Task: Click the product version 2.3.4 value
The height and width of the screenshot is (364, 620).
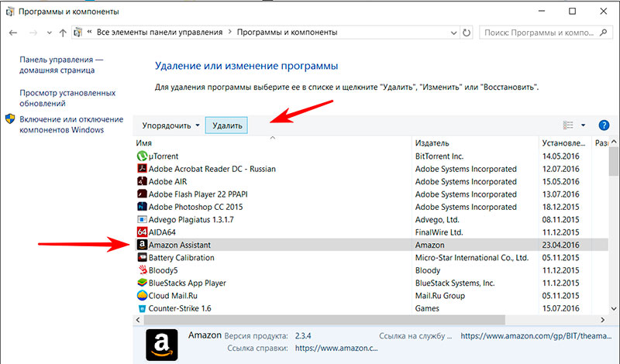Action: point(303,336)
